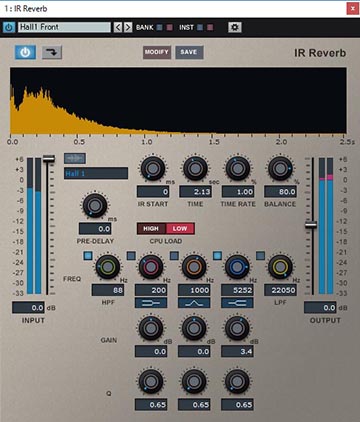
Task: Select the PRE-DELAY value field
Action: pos(95,229)
